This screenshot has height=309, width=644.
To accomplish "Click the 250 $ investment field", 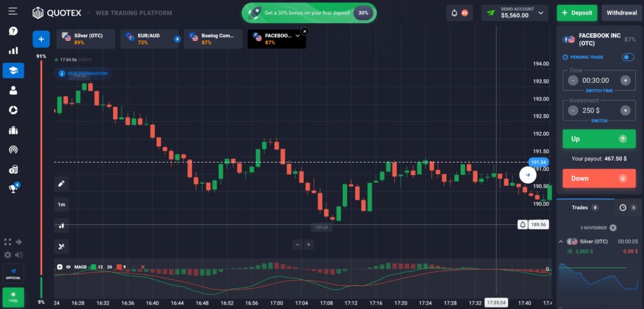I will pos(599,111).
